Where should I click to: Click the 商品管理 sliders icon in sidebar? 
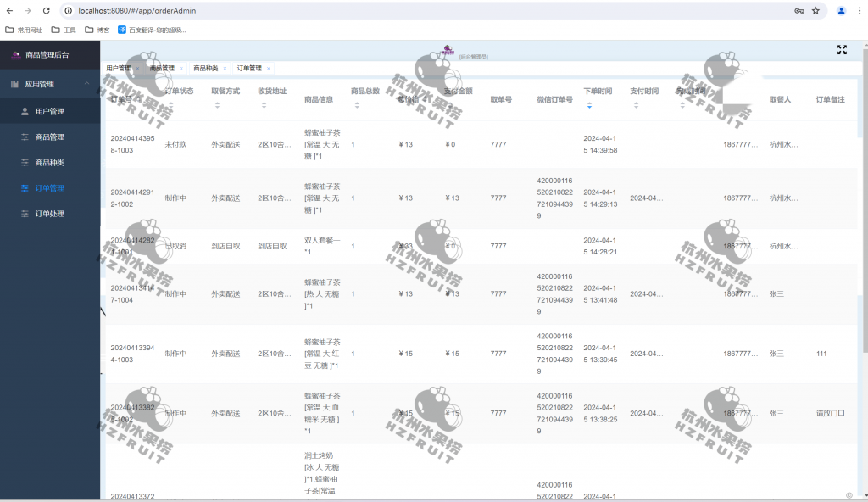tap(25, 137)
